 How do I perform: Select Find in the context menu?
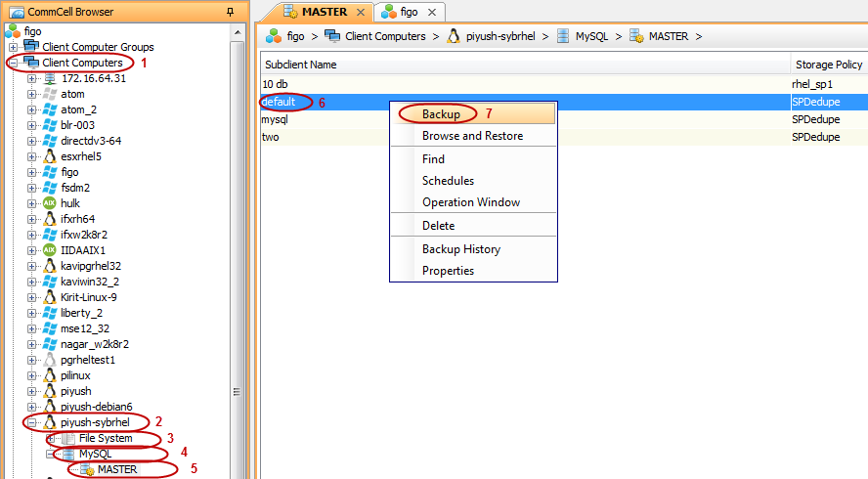pyautogui.click(x=473, y=159)
